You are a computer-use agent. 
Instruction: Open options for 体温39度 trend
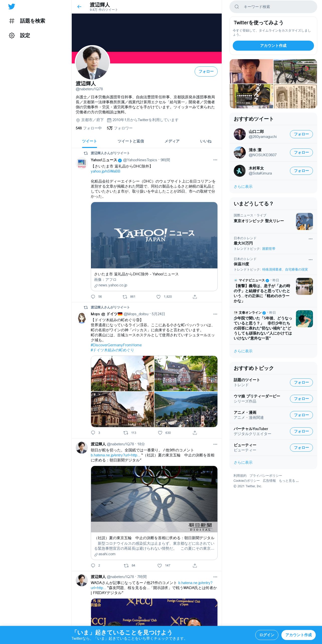coord(310,260)
